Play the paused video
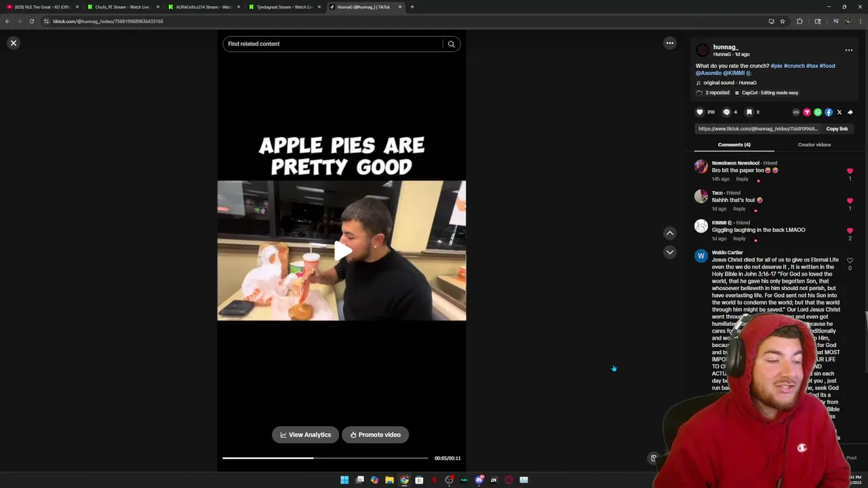Screen dimensions: 868x488 click(x=342, y=250)
